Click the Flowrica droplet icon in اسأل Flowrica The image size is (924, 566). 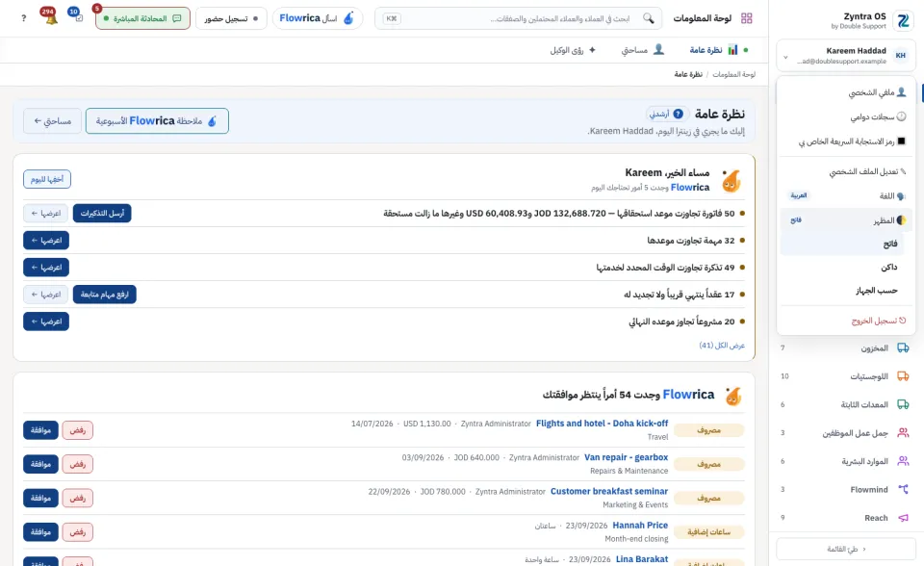[x=348, y=18]
